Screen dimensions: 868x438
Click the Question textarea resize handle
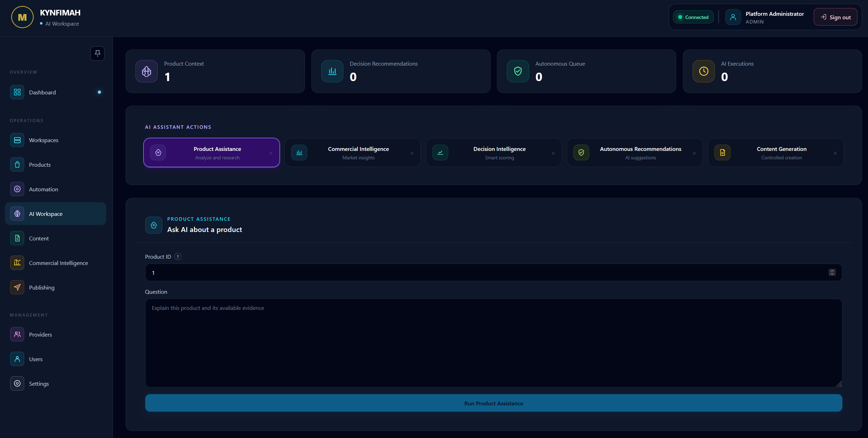[839, 384]
